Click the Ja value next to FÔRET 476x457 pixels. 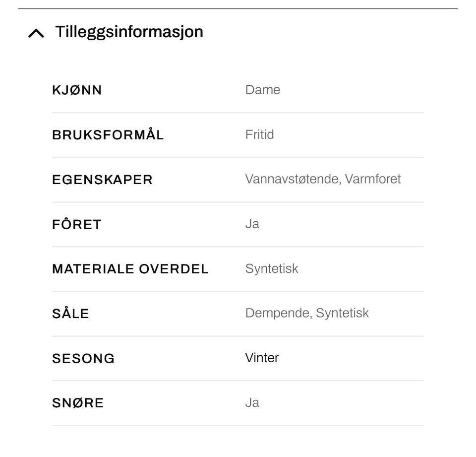click(252, 224)
